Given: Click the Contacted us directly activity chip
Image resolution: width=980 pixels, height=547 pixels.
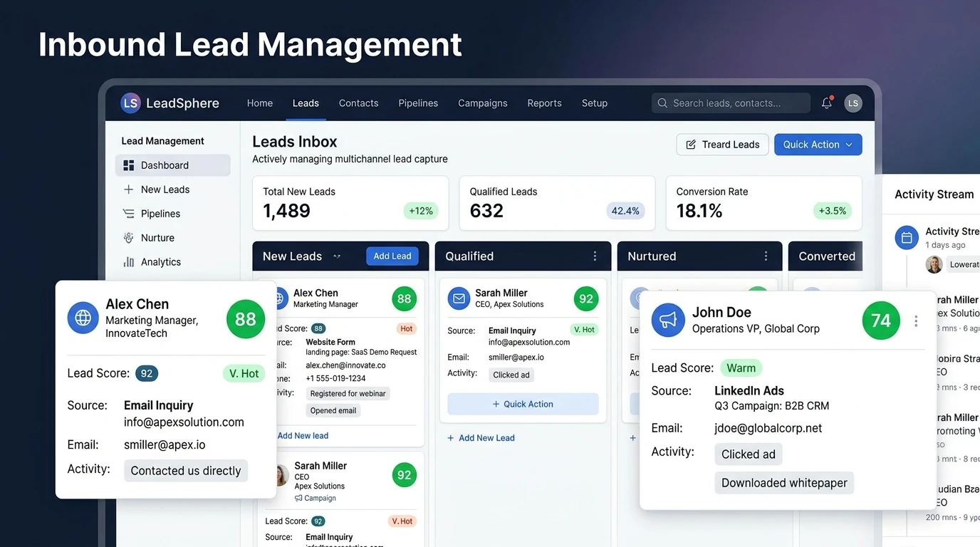Looking at the screenshot, I should 186,471.
